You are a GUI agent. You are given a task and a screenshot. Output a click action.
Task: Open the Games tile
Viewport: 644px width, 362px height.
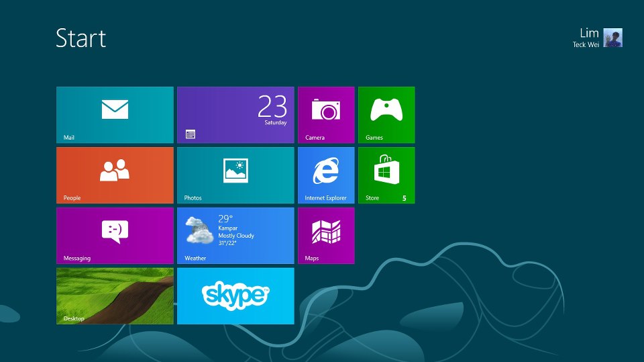click(x=386, y=115)
